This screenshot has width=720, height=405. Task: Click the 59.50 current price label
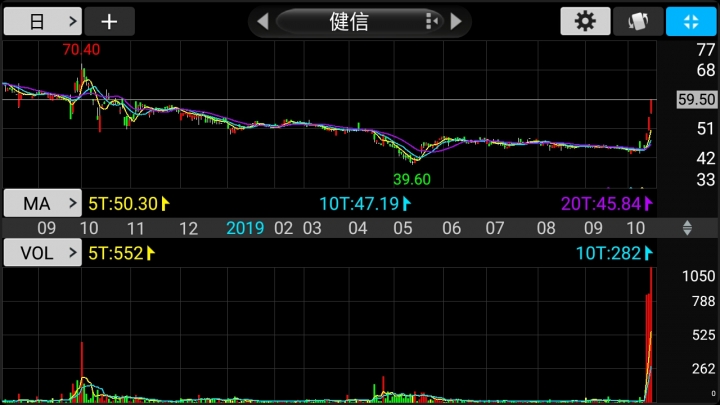pyautogui.click(x=696, y=99)
